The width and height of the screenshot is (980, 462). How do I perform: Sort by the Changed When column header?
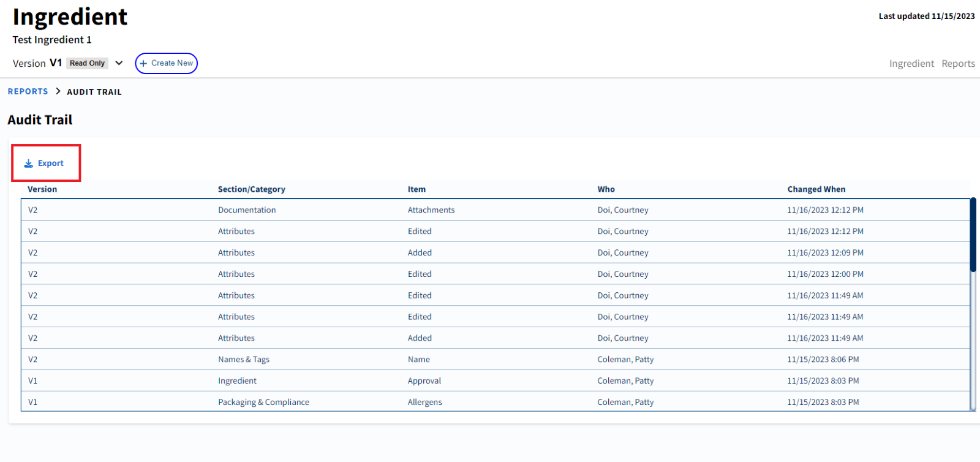point(816,189)
